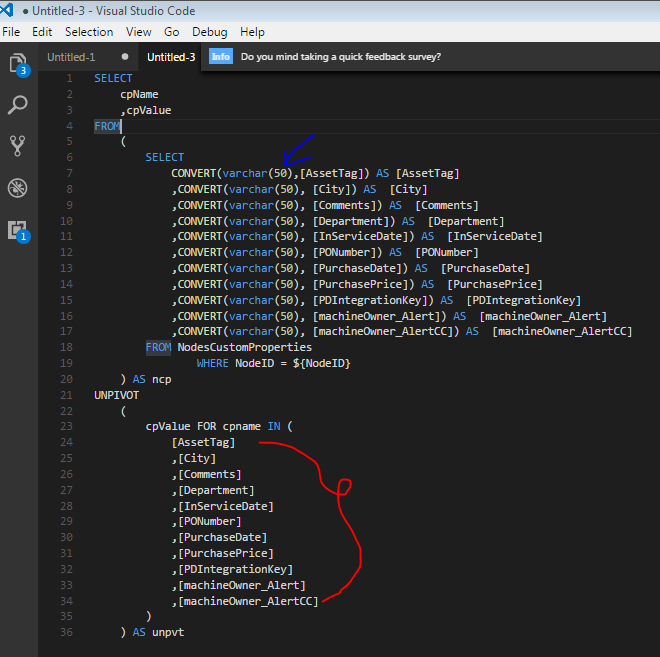This screenshot has width=660, height=657.
Task: Open the Help menu
Action: coord(252,32)
